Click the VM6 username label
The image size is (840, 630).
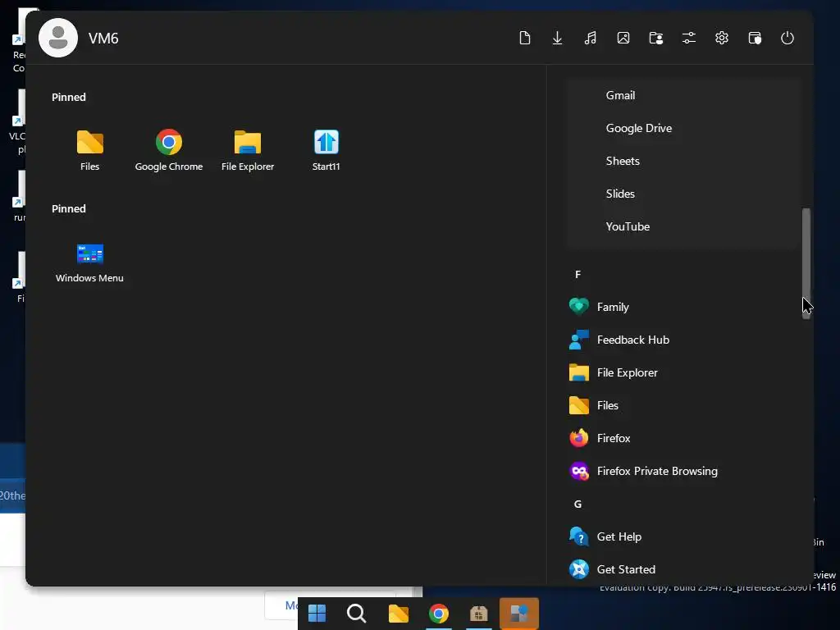[x=103, y=39]
